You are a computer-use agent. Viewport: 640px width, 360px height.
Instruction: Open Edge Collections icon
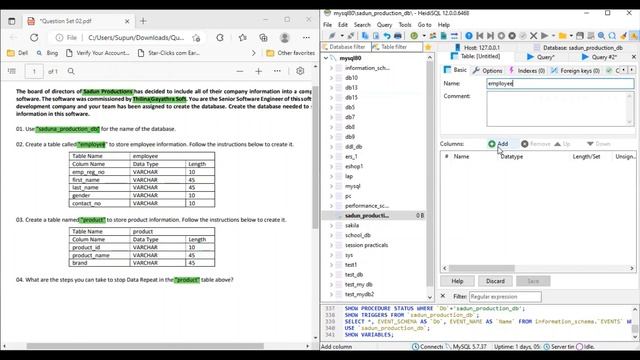(263, 38)
